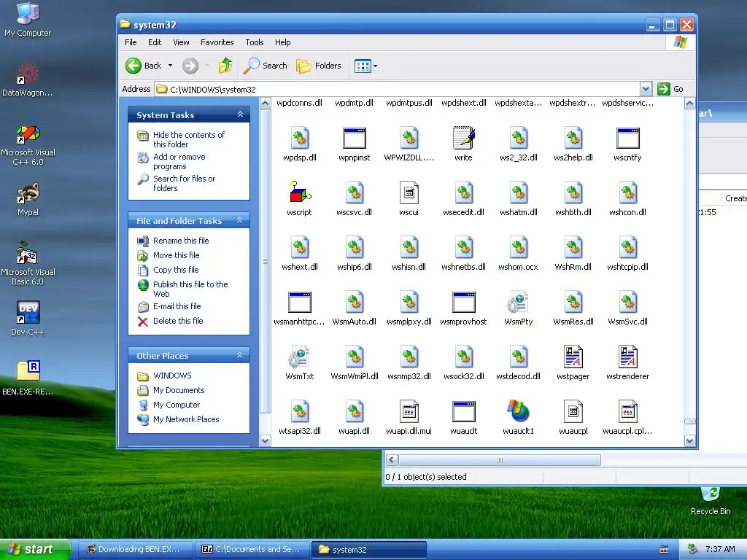Toggle the Folders pane button

[318, 66]
